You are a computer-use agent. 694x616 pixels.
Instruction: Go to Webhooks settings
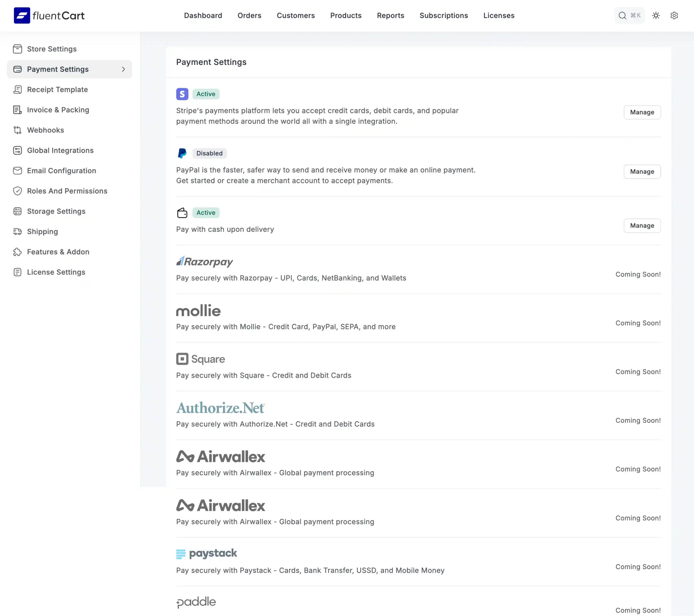coord(69,130)
